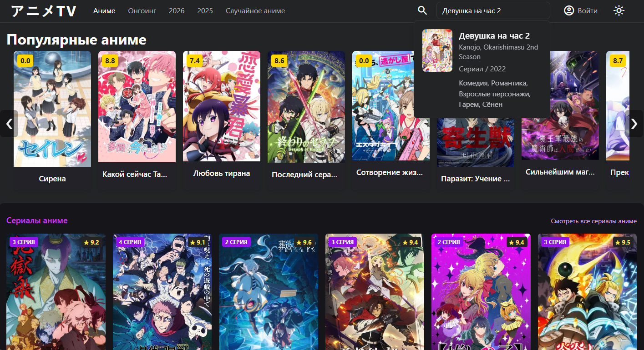This screenshot has width=644, height=350.
Task: Click the search field with Девушка на час 2
Action: click(492, 11)
